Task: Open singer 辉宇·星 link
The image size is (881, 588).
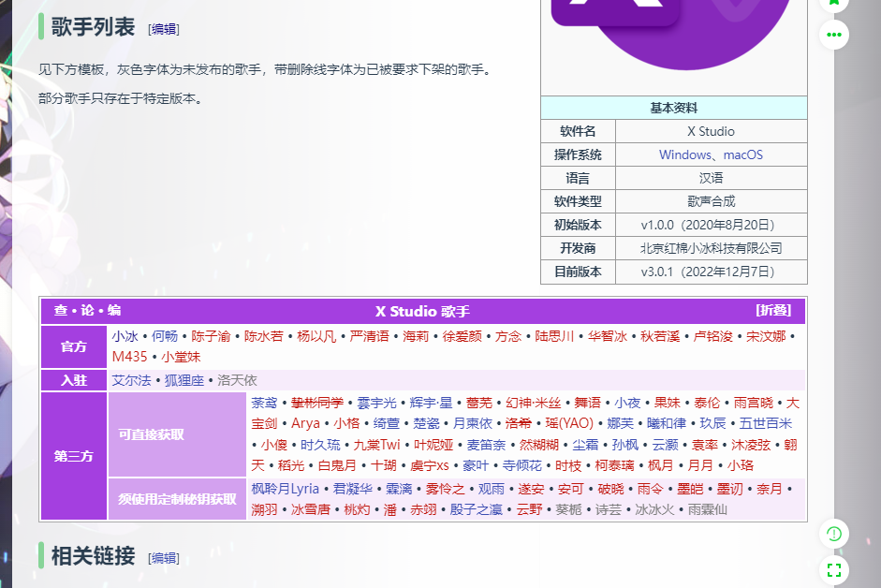Action: coord(431,403)
